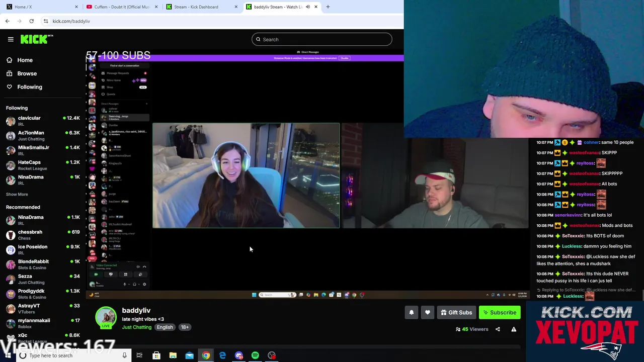The width and height of the screenshot is (644, 362).
Task: Click the stream title late night vibes
Action: [143, 319]
